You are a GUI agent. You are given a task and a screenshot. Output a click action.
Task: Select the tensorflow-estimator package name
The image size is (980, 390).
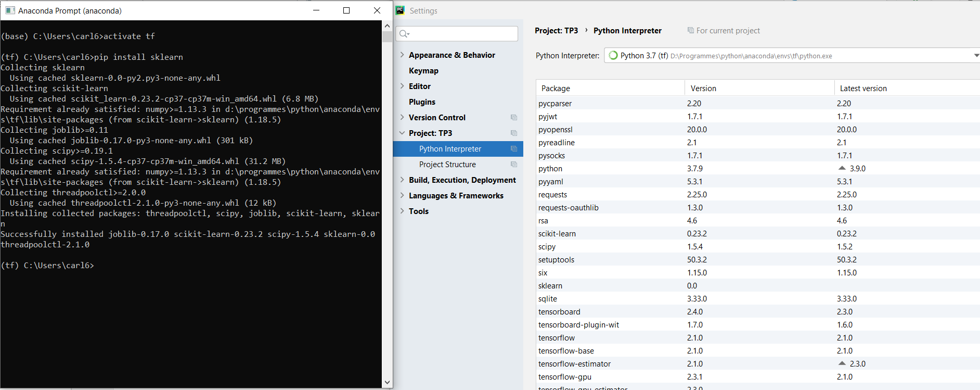574,363
